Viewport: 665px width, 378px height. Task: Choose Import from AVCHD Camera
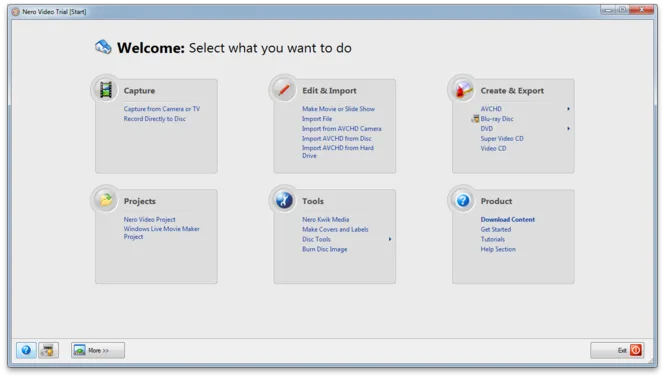(x=341, y=129)
